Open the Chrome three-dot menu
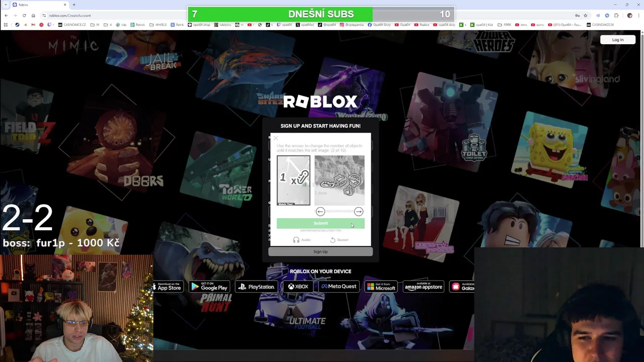The height and width of the screenshot is (362, 644). click(x=638, y=16)
